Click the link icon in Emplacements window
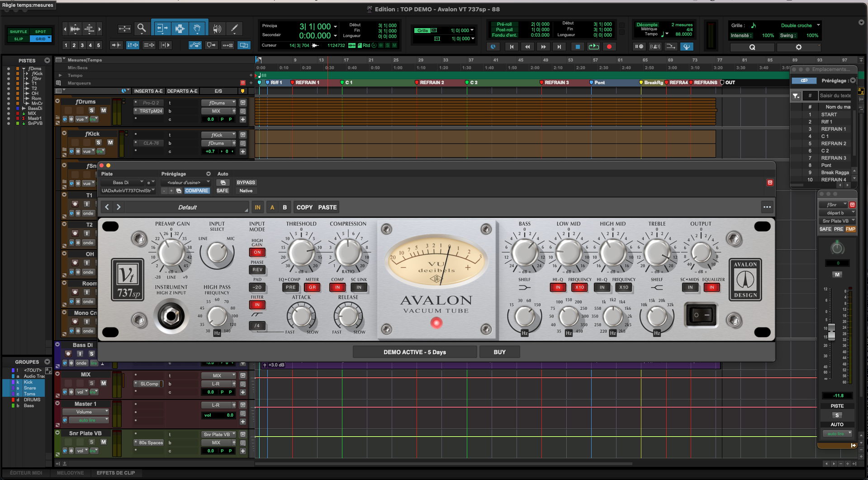The image size is (868, 480). pyautogui.click(x=804, y=81)
